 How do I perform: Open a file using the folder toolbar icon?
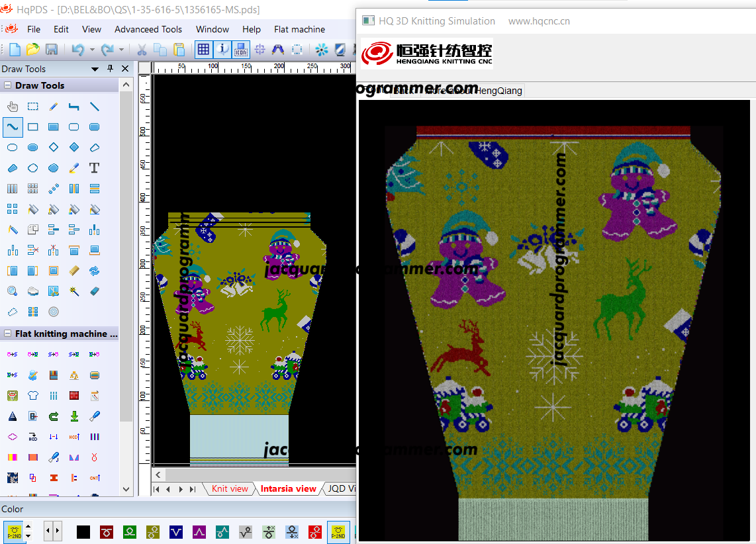point(33,49)
